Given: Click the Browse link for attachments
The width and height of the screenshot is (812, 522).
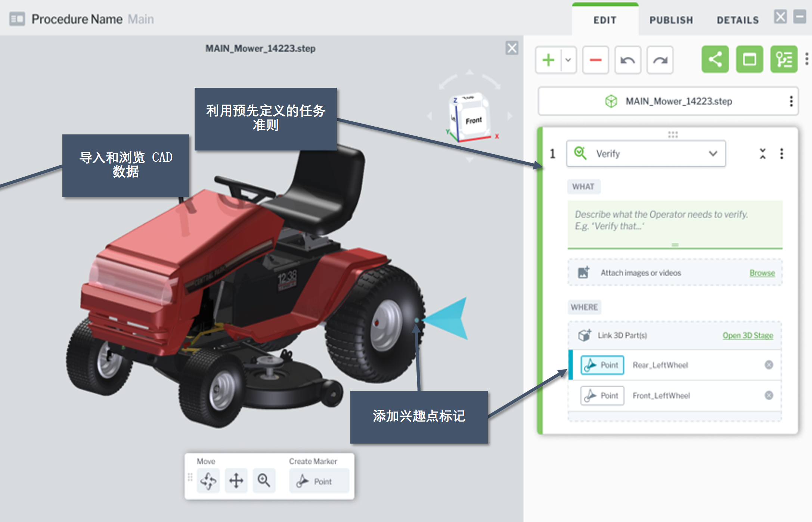Looking at the screenshot, I should [762, 273].
